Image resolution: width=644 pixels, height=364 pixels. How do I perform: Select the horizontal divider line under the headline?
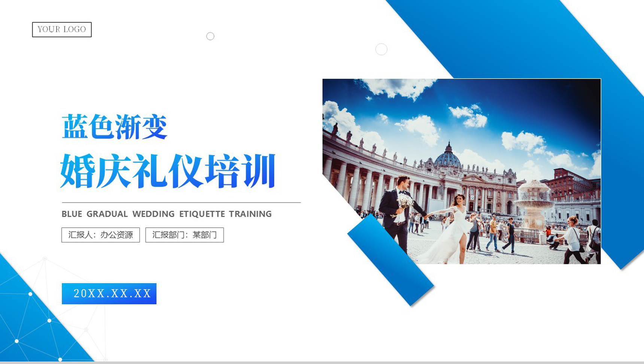pyautogui.click(x=181, y=203)
